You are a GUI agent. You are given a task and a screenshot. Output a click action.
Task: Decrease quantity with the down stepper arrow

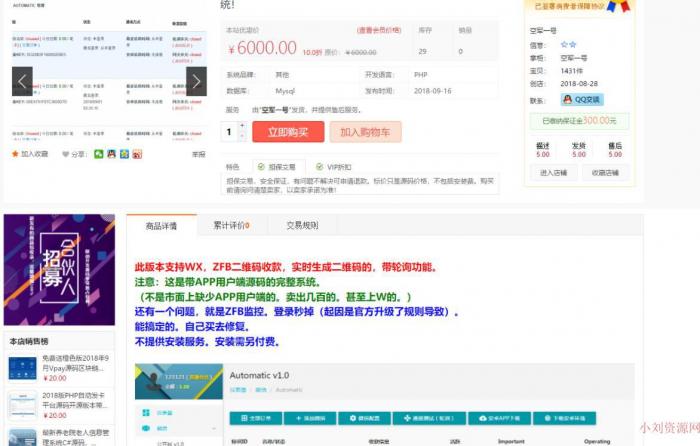coord(241,136)
